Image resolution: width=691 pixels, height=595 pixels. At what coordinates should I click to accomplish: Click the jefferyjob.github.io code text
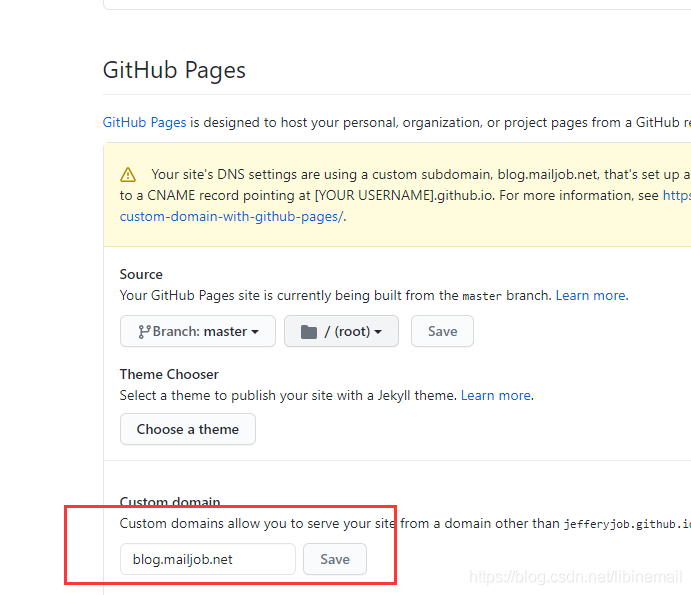[627, 524]
